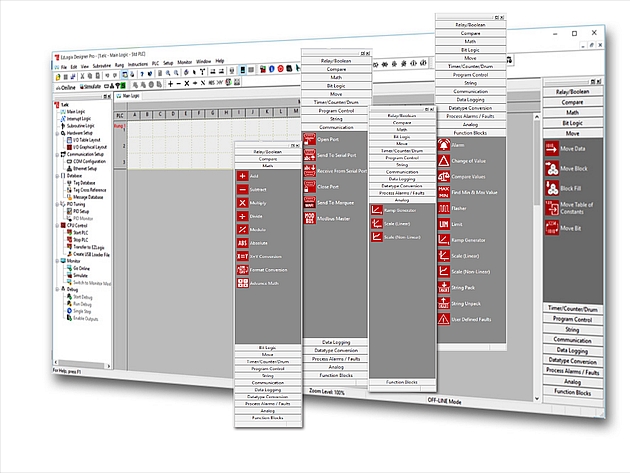
Task: Toggle Online mode in the toolbar
Action: tap(64, 86)
